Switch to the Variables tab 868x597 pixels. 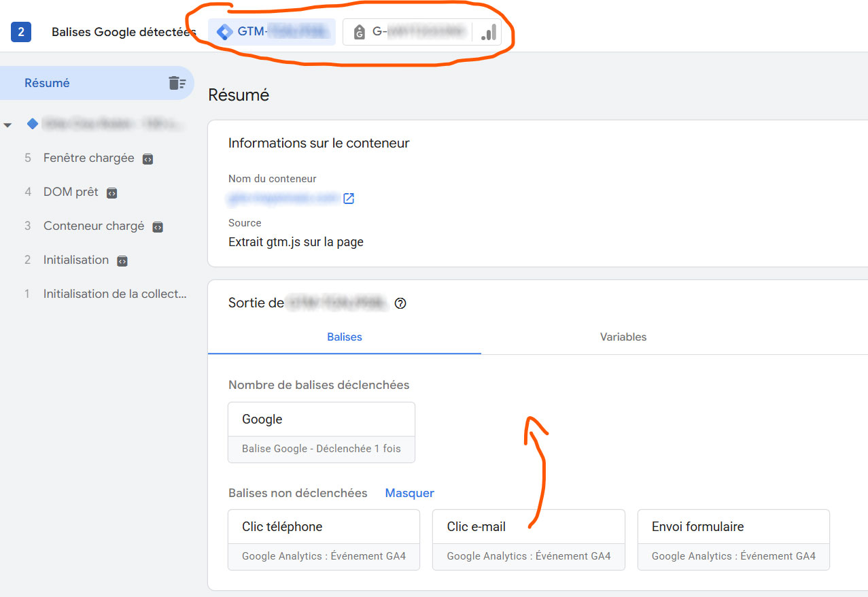[623, 337]
